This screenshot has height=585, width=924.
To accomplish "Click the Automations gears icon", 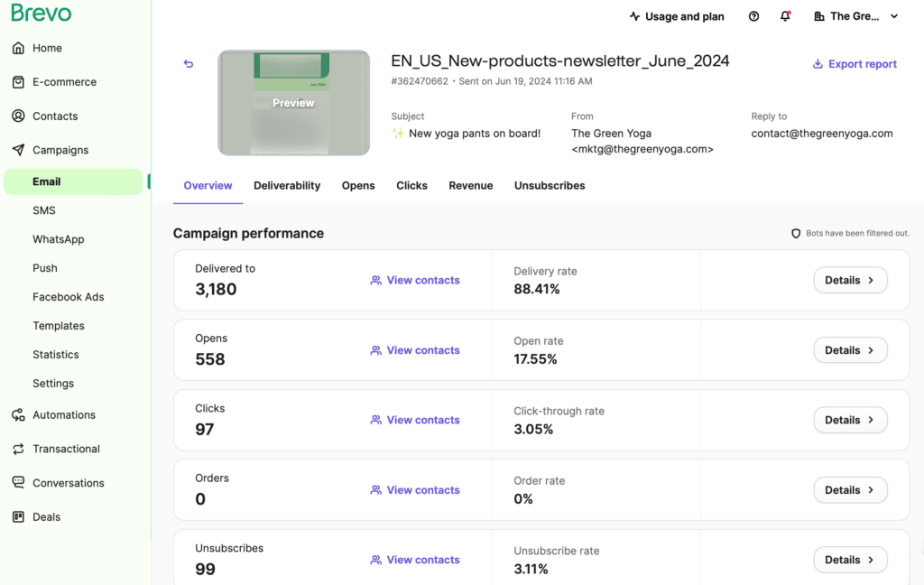I will pos(18,414).
